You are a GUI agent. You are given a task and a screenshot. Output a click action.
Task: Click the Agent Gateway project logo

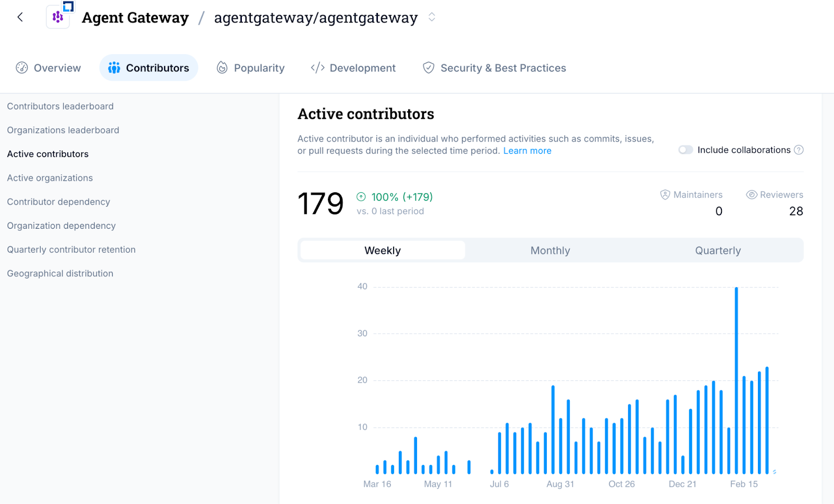(58, 17)
